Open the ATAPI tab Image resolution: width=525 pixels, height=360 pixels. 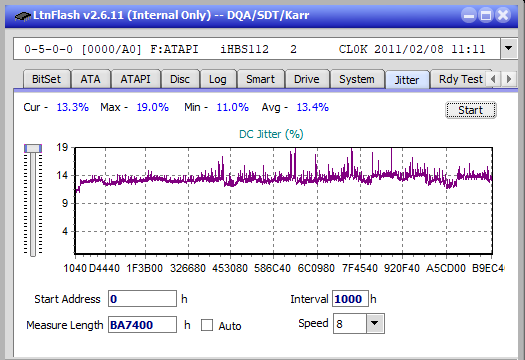pyautogui.click(x=135, y=79)
